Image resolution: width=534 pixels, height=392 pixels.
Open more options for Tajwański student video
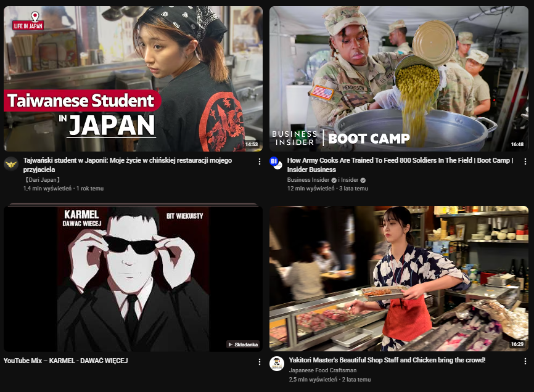[x=260, y=161]
